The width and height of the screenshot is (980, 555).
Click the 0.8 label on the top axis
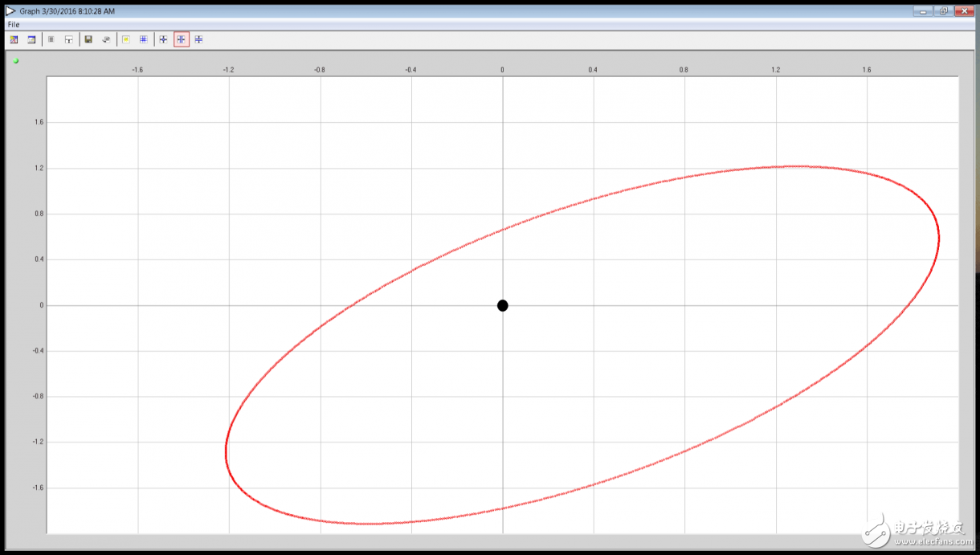684,70
